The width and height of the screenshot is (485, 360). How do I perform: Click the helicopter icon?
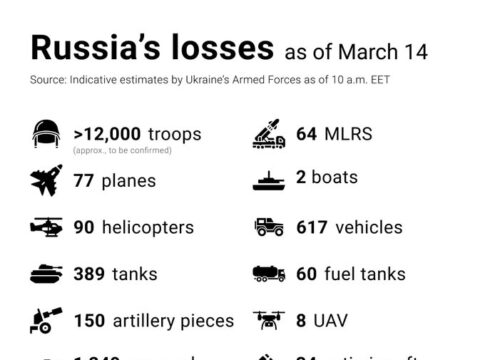pos(46,227)
